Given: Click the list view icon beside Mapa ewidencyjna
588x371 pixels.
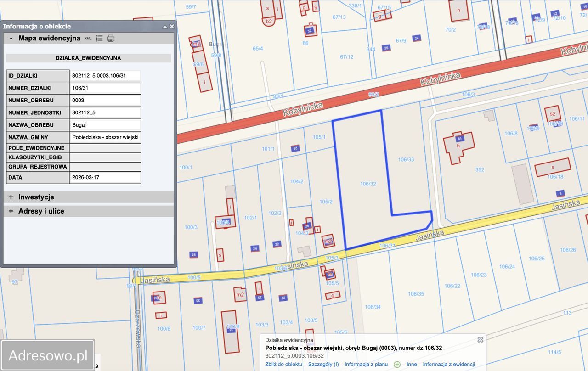Looking at the screenshot, I should tap(99, 39).
